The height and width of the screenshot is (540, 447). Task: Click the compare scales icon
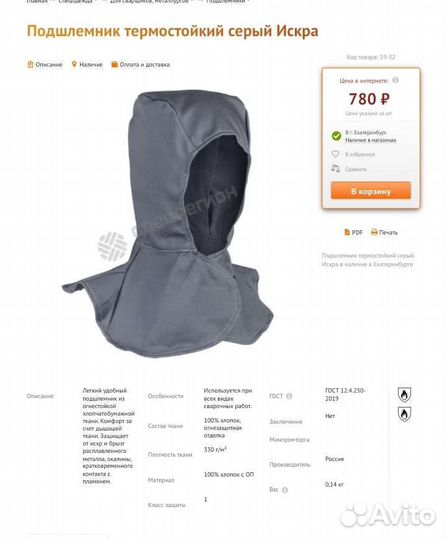click(x=335, y=169)
